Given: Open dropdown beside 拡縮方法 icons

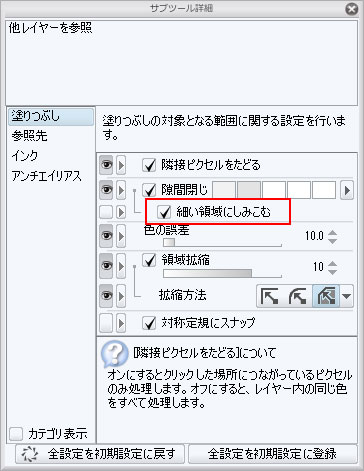Looking at the screenshot, I should pos(347,296).
